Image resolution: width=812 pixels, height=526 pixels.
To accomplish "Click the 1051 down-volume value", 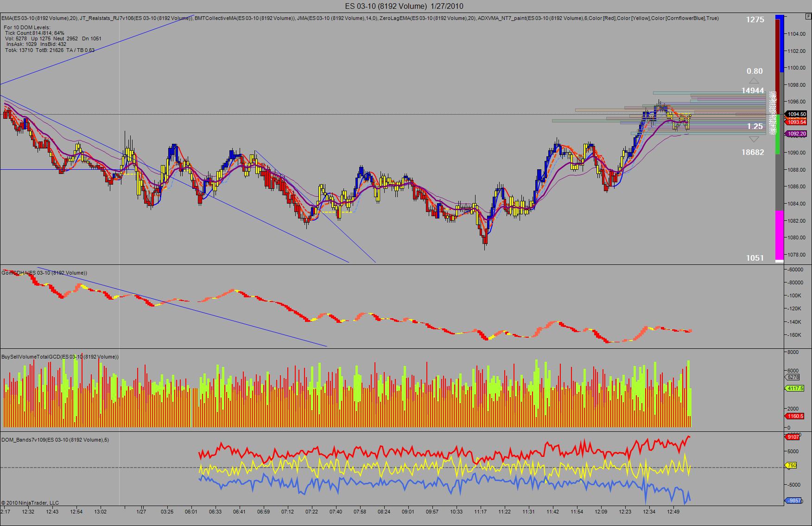I will pos(755,258).
